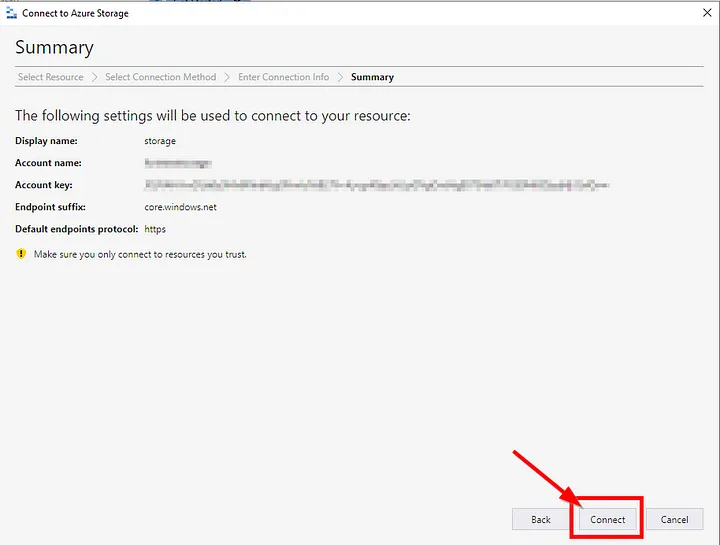Screen dimensions: 720x545
Task: Click the core.windows.net endpoint suffix value
Action: click(x=180, y=207)
